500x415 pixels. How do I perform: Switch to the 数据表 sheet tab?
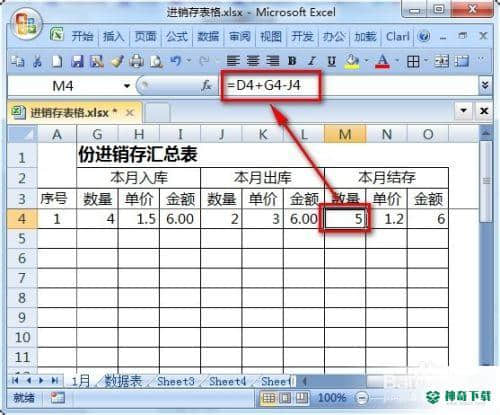pos(123,381)
